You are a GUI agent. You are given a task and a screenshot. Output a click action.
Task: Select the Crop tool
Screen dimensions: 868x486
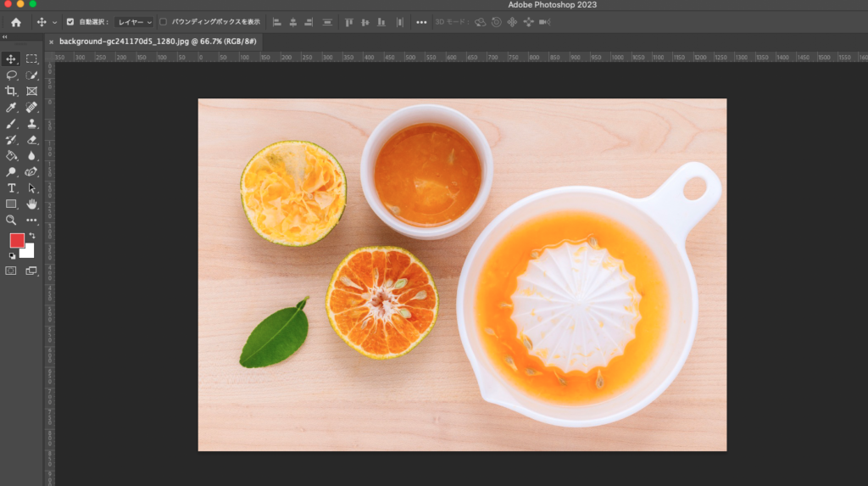[x=11, y=91]
